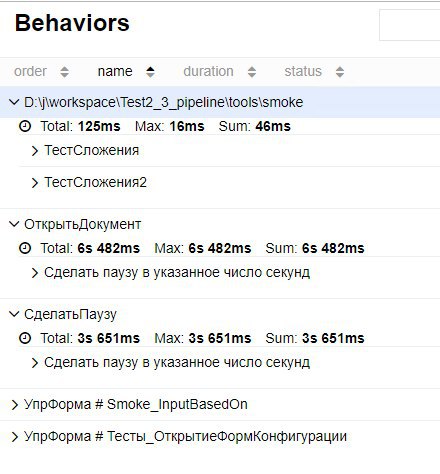Expand УпрФорма # Тесты_ОткрытиеФормКонфигурации group
This screenshot has height=474, width=440.
pos(14,437)
